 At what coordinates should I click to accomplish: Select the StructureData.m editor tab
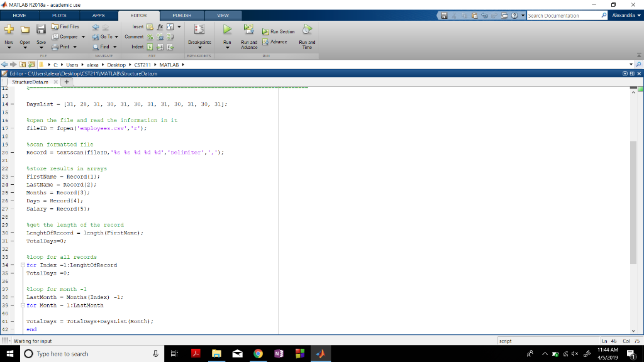pos(30,82)
